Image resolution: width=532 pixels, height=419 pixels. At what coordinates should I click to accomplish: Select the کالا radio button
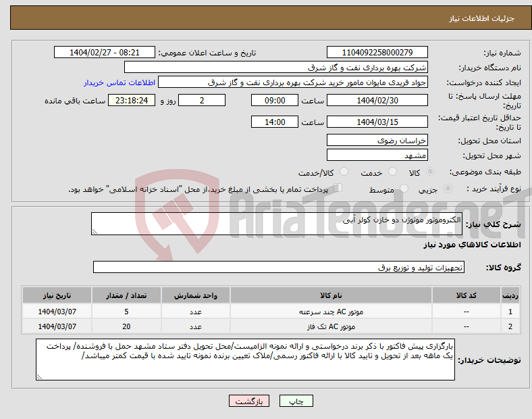[x=430, y=172]
